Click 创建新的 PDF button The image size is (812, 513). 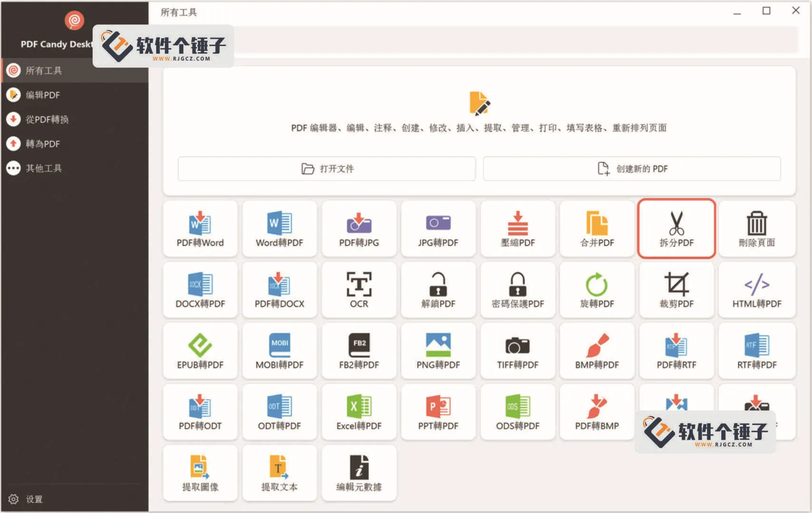pyautogui.click(x=632, y=169)
